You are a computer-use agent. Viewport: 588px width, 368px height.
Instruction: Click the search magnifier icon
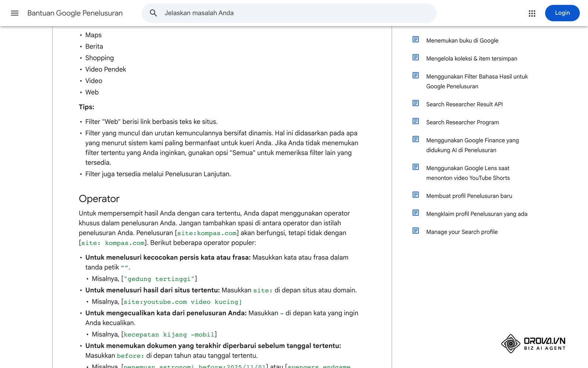pos(153,13)
